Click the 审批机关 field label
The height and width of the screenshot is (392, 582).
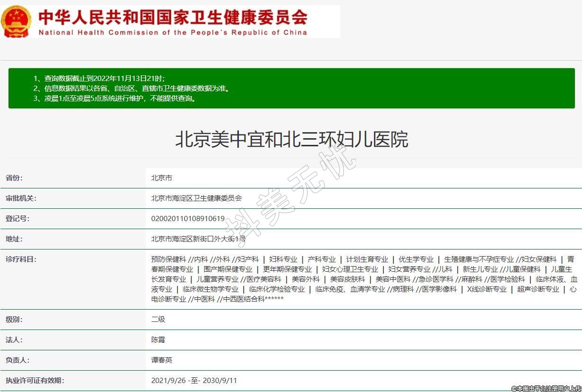21,198
